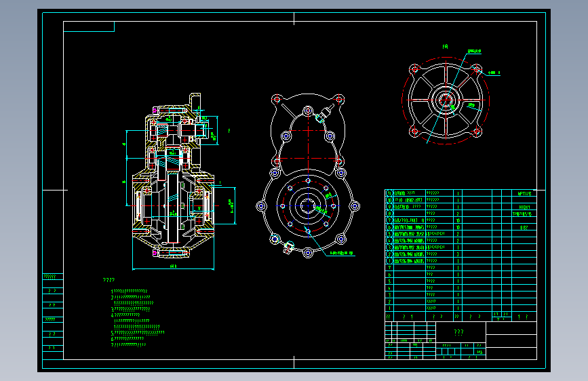Viewport: 588px width, 381px height.
Task: Select note line 5 in the technical notes
Action: [x=138, y=333]
